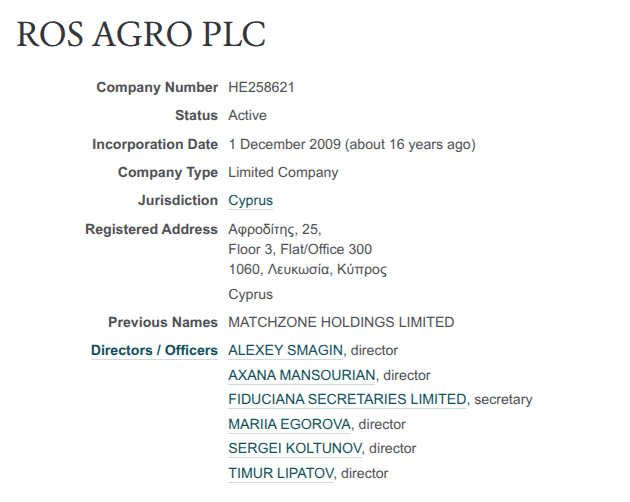View MARIIA EGOROVA director details

[290, 425]
